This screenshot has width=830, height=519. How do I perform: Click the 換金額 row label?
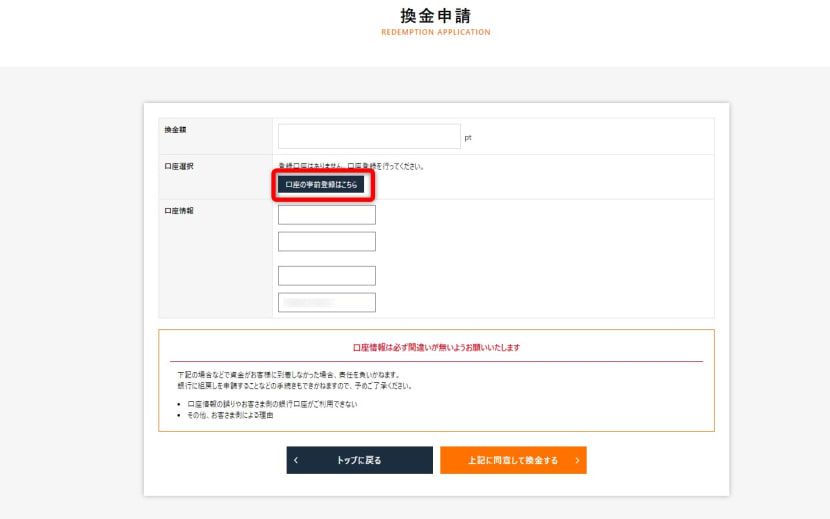point(175,130)
